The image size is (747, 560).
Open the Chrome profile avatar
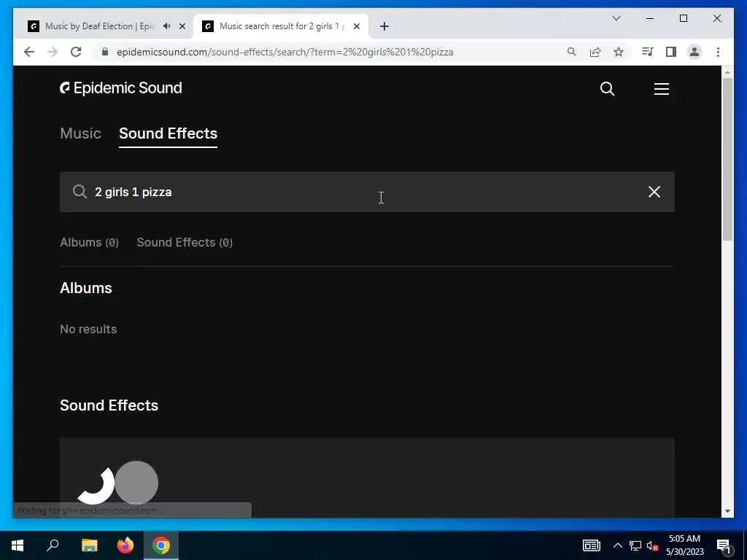(x=694, y=52)
